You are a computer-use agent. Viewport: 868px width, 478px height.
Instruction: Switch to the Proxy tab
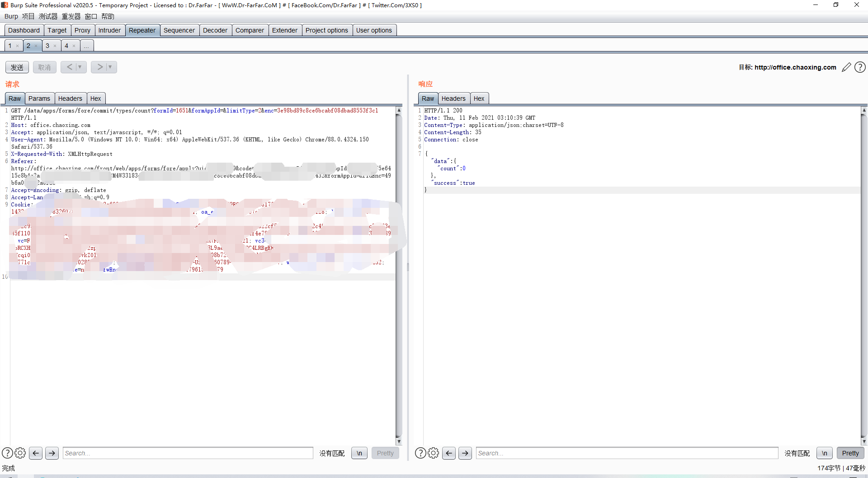(82, 30)
